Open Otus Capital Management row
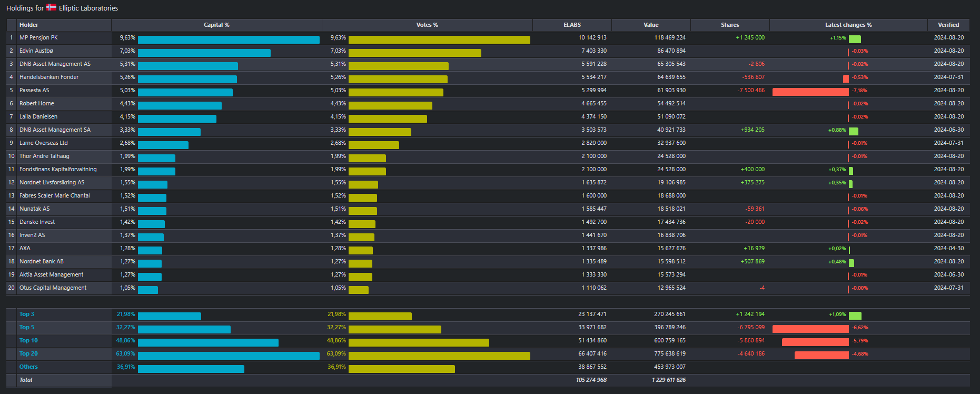 point(53,288)
